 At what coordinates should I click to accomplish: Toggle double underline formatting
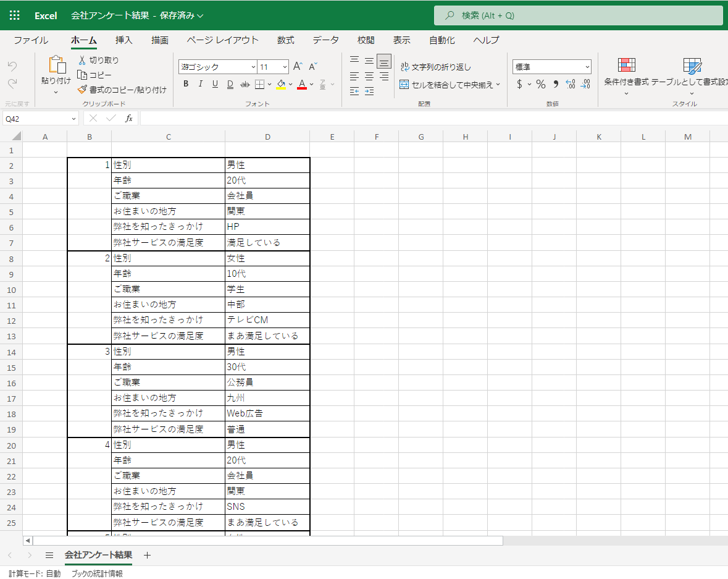pyautogui.click(x=230, y=83)
